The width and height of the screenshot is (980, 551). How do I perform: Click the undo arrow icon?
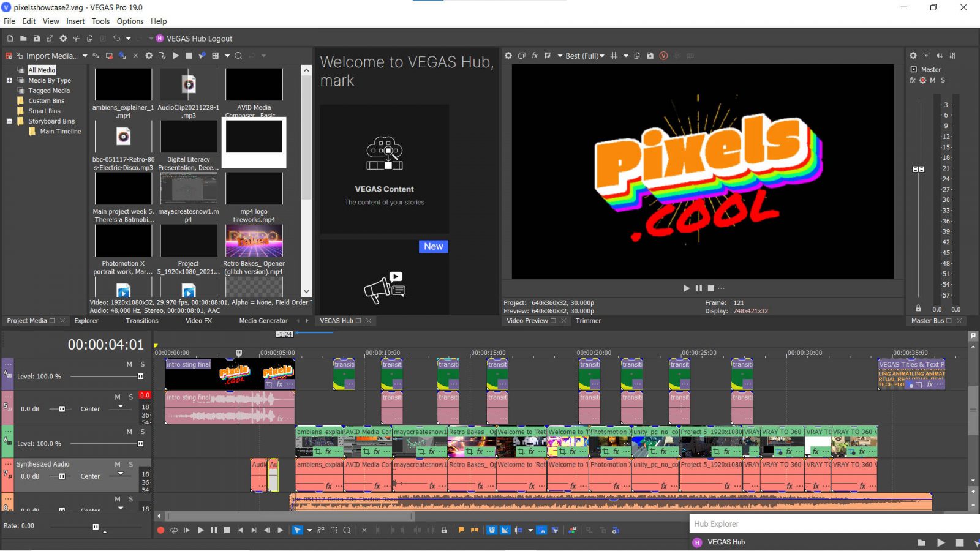point(116,39)
